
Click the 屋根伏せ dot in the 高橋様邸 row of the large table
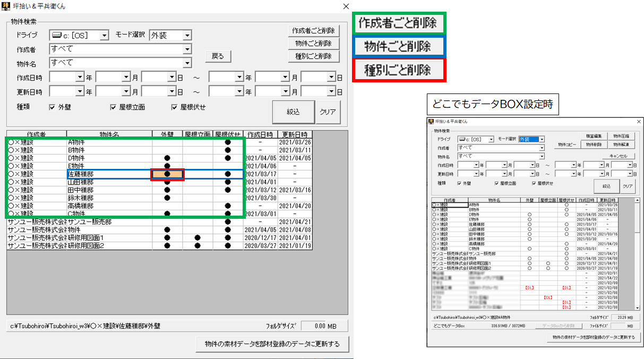coord(228,206)
